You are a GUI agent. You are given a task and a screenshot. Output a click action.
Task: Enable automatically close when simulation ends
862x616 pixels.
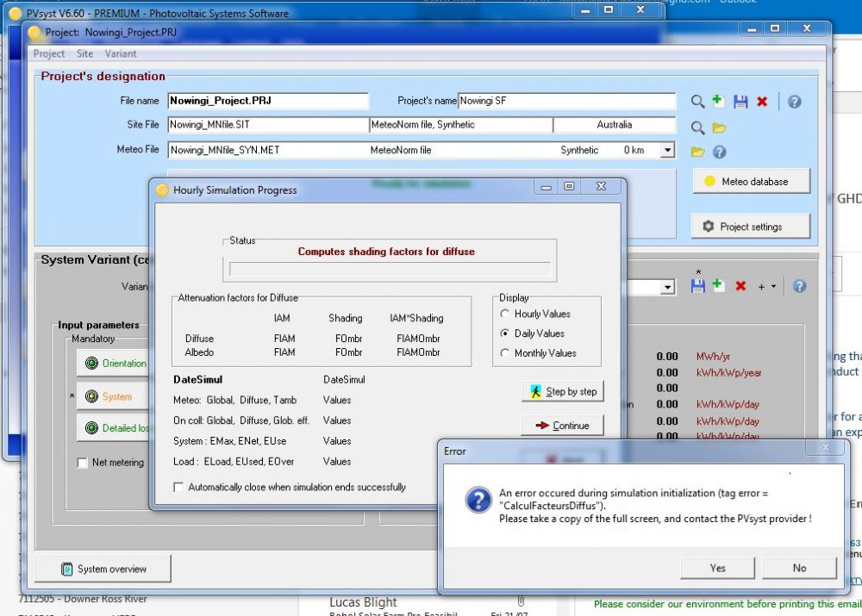(x=178, y=488)
